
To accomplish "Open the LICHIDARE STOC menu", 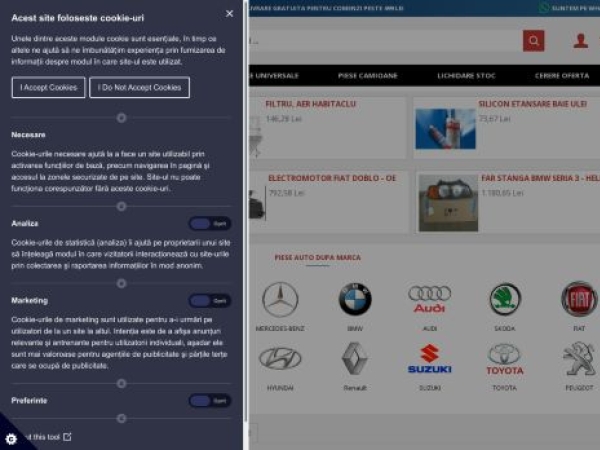I will pyautogui.click(x=466, y=76).
